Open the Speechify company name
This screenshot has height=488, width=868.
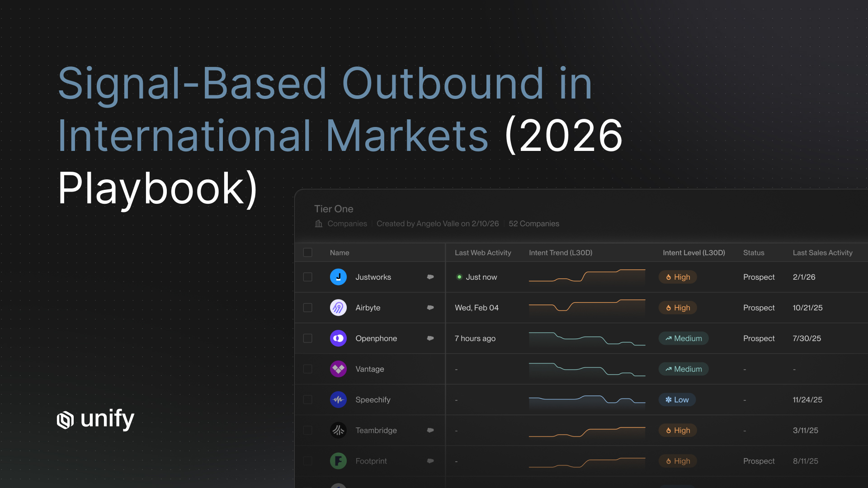coord(373,400)
